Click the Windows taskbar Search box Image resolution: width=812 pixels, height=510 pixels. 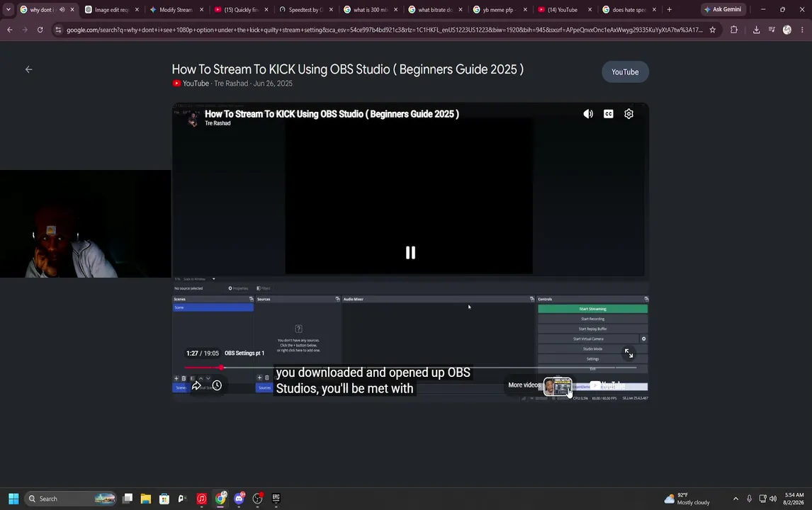pyautogui.click(x=70, y=499)
